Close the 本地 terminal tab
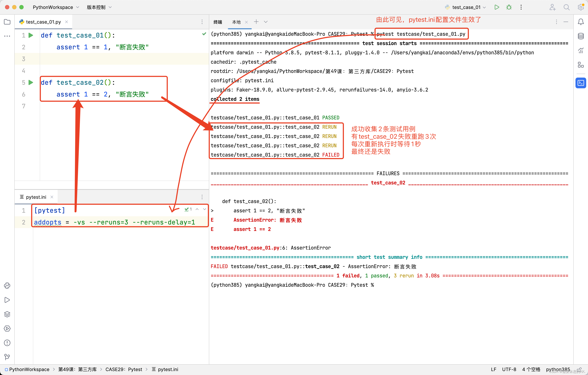 (246, 22)
